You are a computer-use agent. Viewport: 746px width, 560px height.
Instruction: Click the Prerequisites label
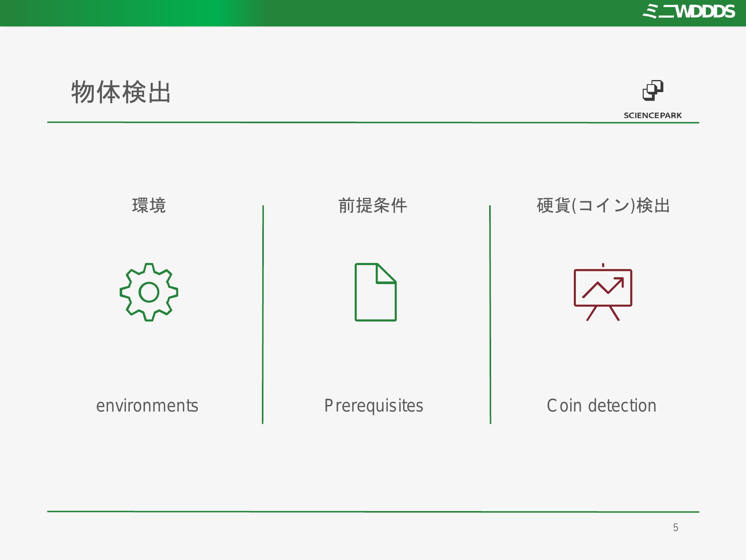(x=374, y=406)
